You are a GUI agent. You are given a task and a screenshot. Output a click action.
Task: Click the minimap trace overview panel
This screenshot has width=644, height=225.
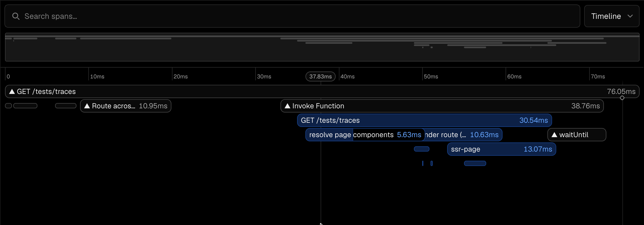322,47
